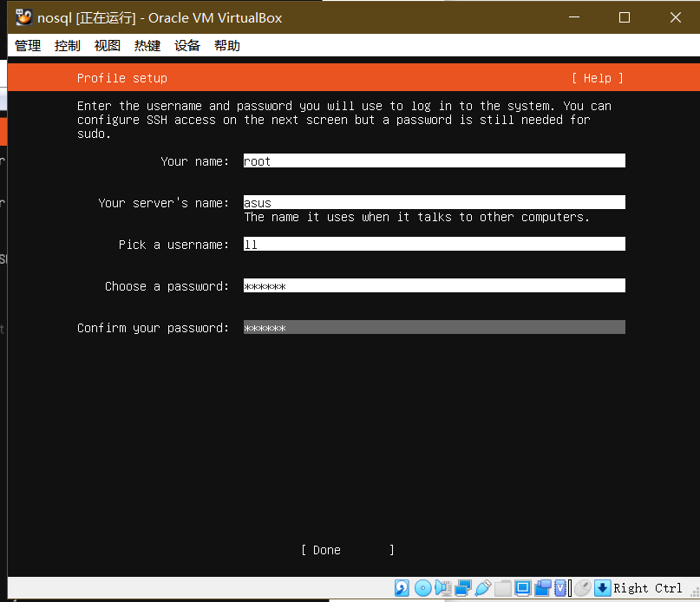Click the hard disk activity icon in status bar
This screenshot has height=602, width=700.
pos(402,588)
